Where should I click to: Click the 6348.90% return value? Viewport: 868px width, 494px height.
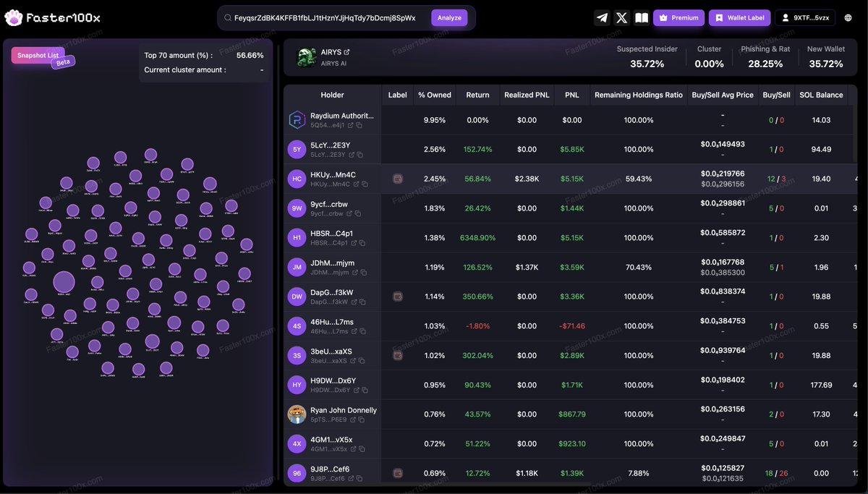tap(477, 238)
